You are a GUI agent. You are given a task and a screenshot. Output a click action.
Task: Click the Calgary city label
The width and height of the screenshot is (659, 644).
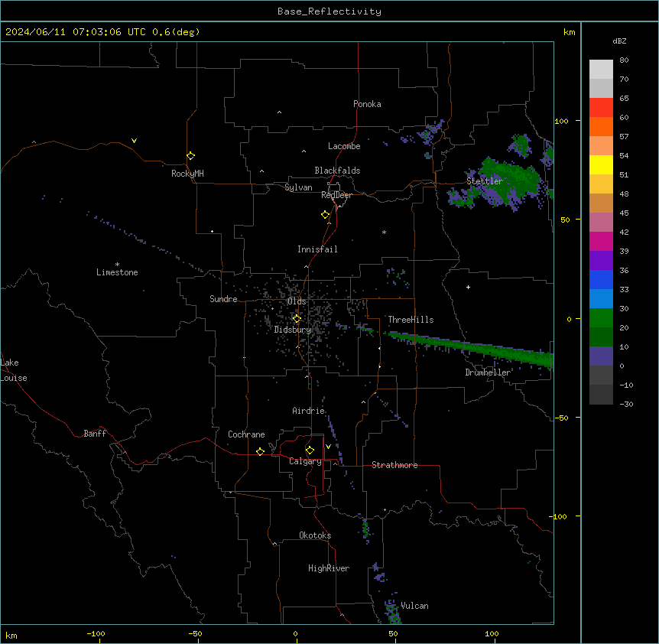point(306,461)
